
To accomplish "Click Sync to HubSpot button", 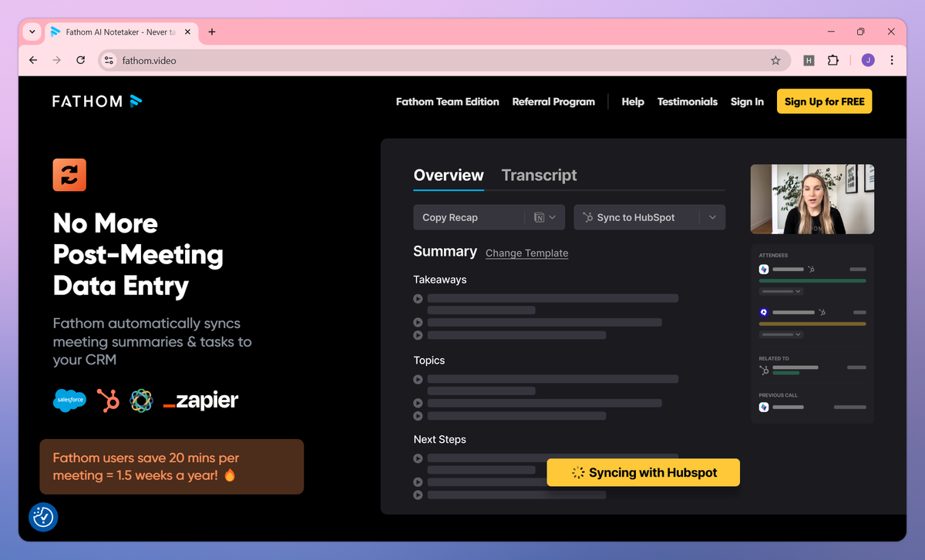I will (636, 217).
